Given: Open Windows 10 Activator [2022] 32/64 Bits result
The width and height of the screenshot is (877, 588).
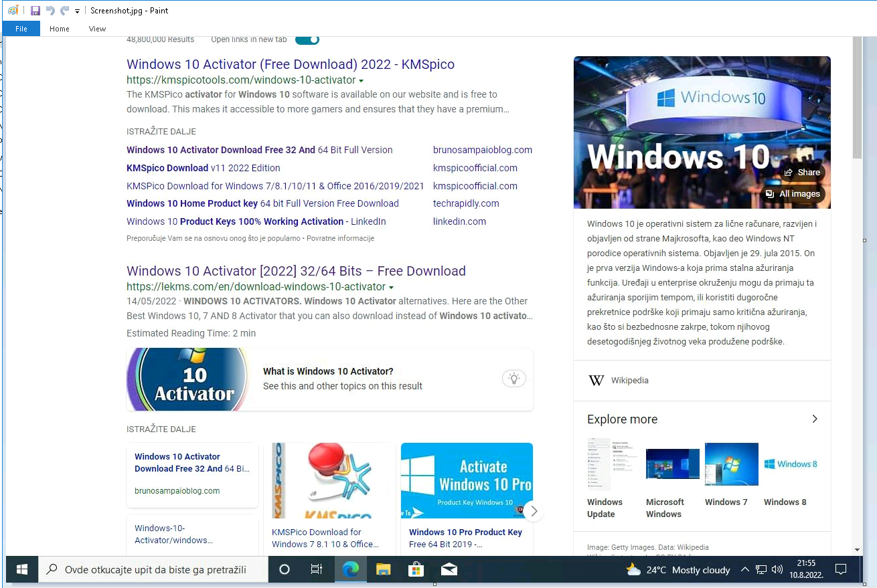Looking at the screenshot, I should pos(296,271).
